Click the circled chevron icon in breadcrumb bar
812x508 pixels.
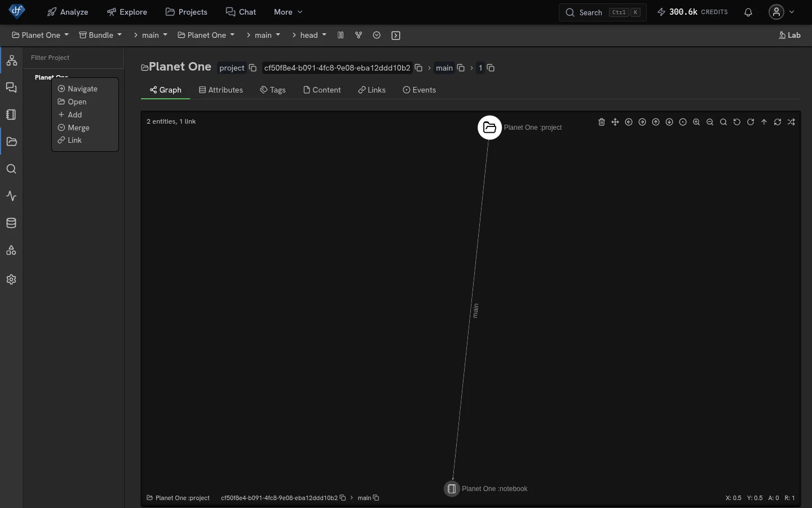click(377, 35)
